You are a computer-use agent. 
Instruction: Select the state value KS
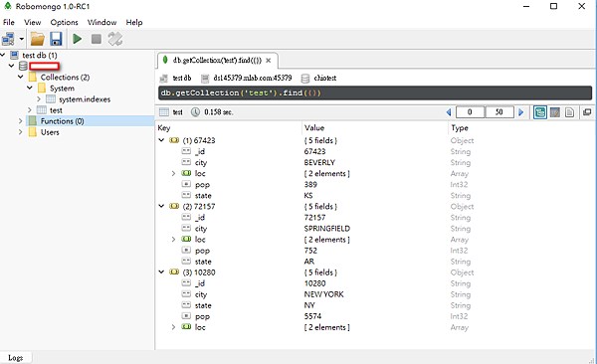[x=308, y=195]
